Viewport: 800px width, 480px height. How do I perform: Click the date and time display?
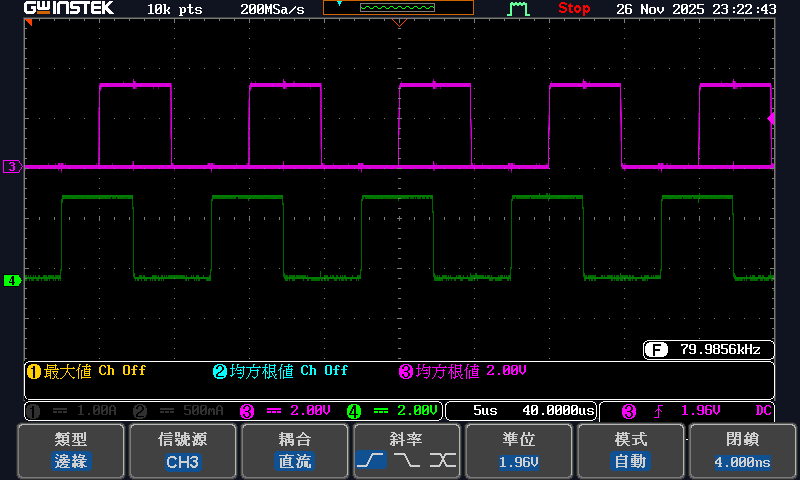(696, 9)
